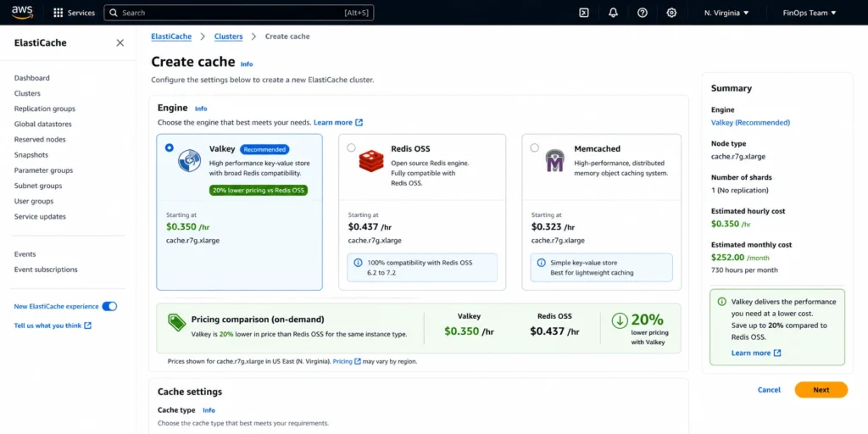
Task: Open the Services grid menu
Action: pyautogui.click(x=75, y=13)
